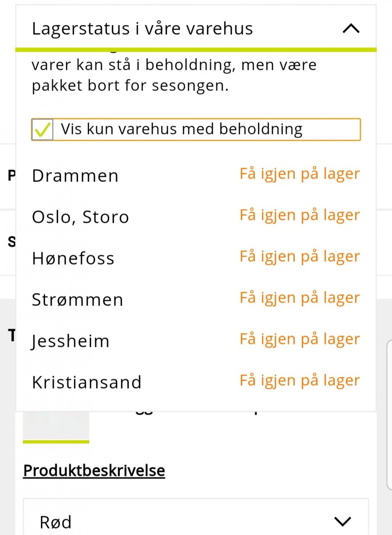Click the product thumbnail below the panel

pos(56,425)
